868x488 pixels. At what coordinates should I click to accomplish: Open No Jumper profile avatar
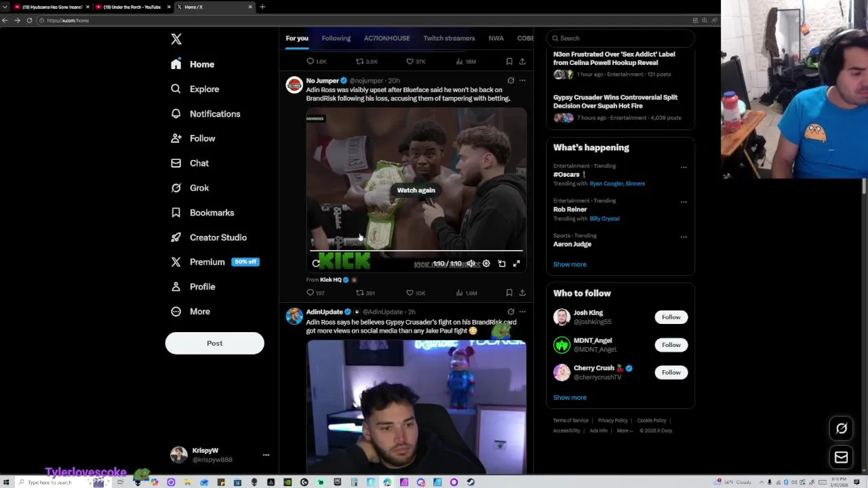click(294, 85)
